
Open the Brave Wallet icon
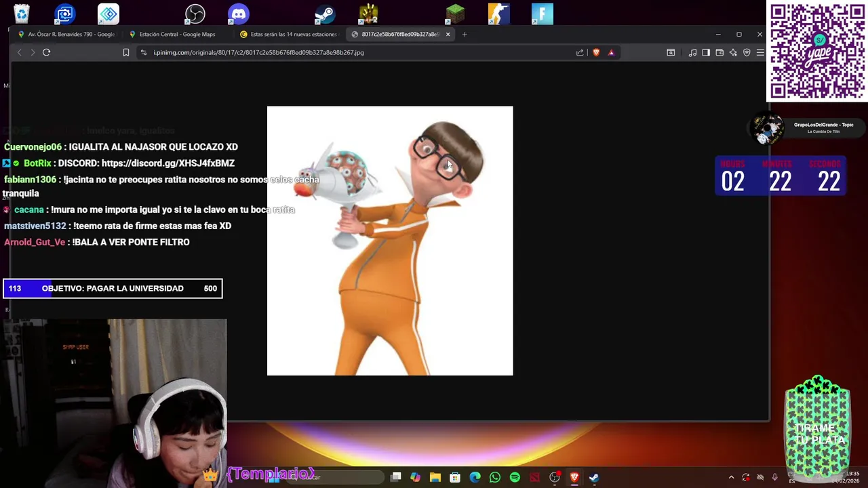pyautogui.click(x=719, y=52)
